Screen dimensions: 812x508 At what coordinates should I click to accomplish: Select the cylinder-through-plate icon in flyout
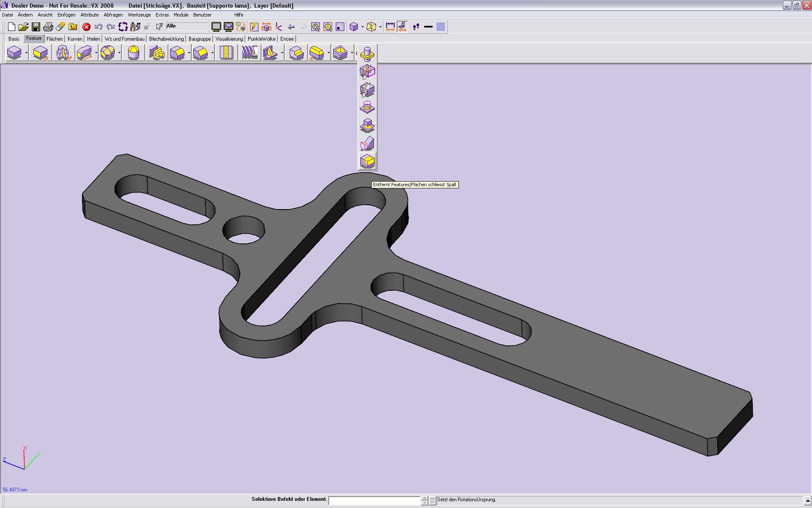367,54
